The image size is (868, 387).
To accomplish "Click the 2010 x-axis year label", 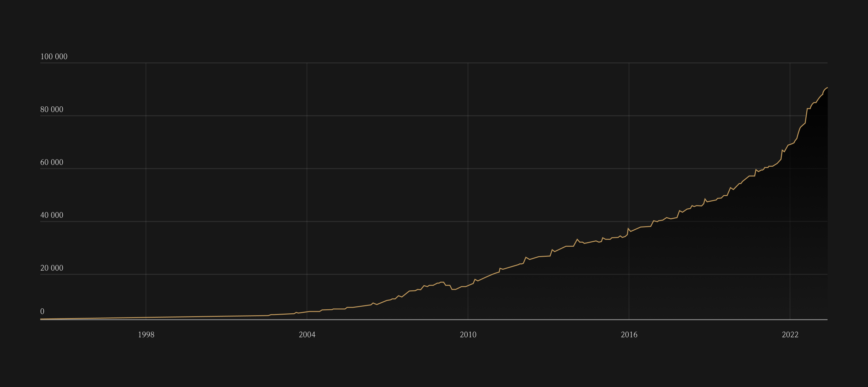I will click(x=468, y=335).
